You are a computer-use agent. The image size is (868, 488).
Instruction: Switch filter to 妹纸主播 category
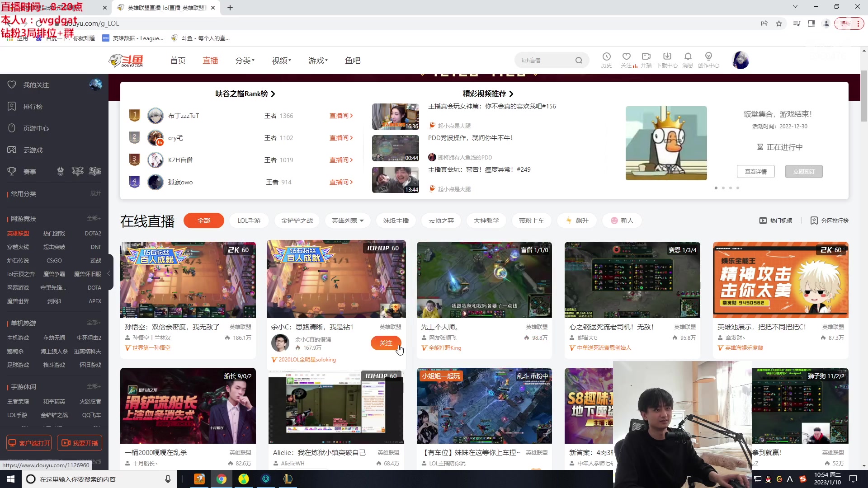click(396, 221)
